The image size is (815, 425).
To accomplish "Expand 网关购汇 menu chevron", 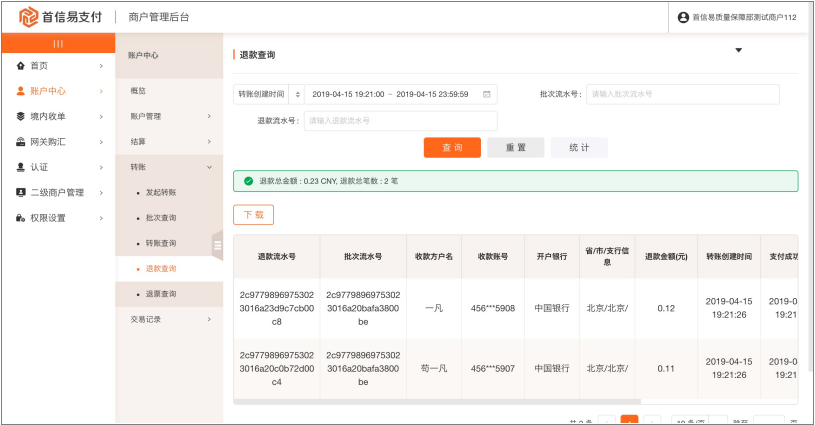I will 101,142.
